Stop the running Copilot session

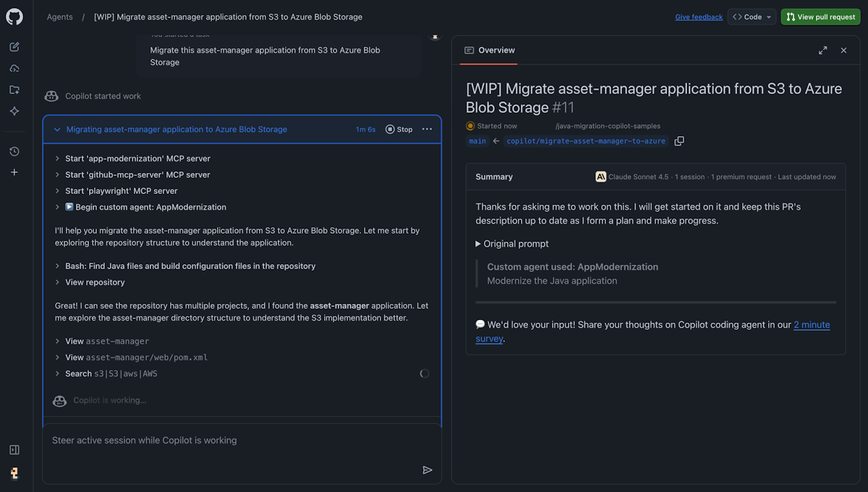(399, 130)
